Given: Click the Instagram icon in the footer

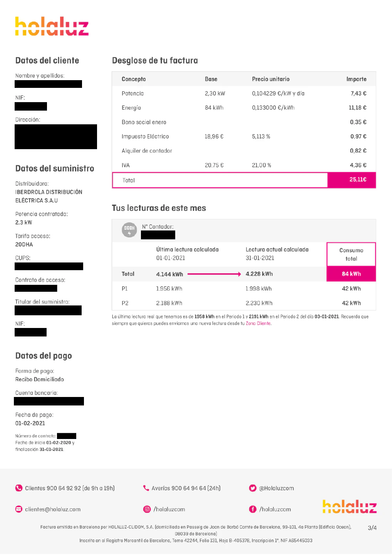Looking at the screenshot, I should point(147,509).
